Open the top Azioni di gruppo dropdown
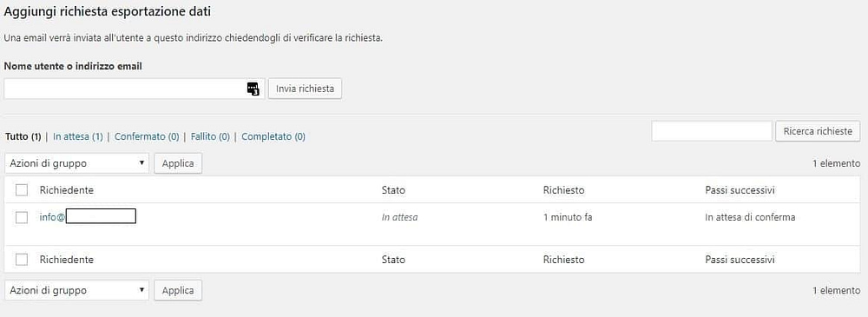This screenshot has width=868, height=317. coord(77,163)
